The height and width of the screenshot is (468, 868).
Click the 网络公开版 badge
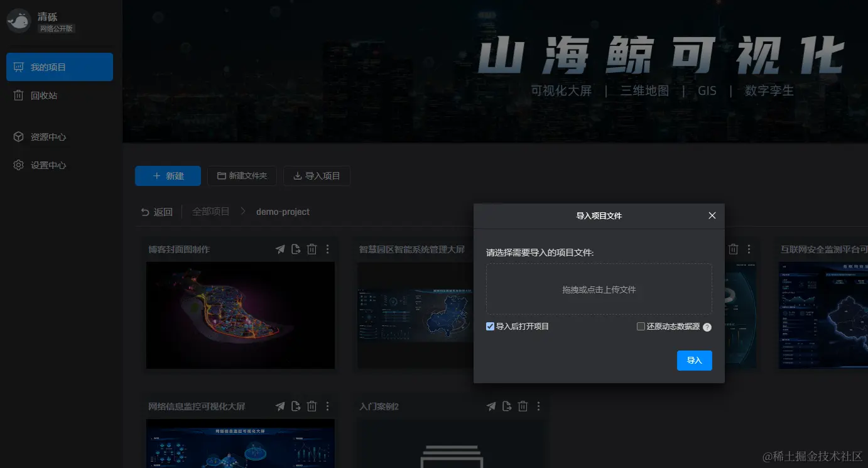[56, 28]
